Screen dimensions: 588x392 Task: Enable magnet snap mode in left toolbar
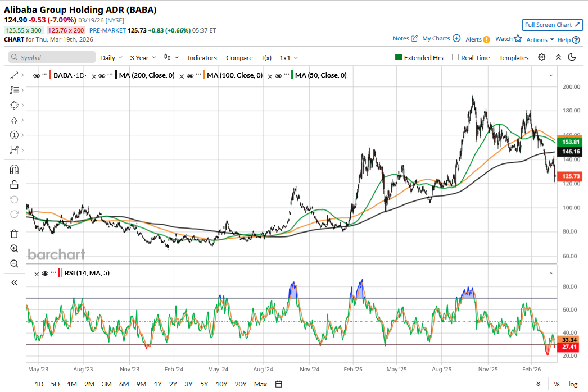(x=15, y=170)
